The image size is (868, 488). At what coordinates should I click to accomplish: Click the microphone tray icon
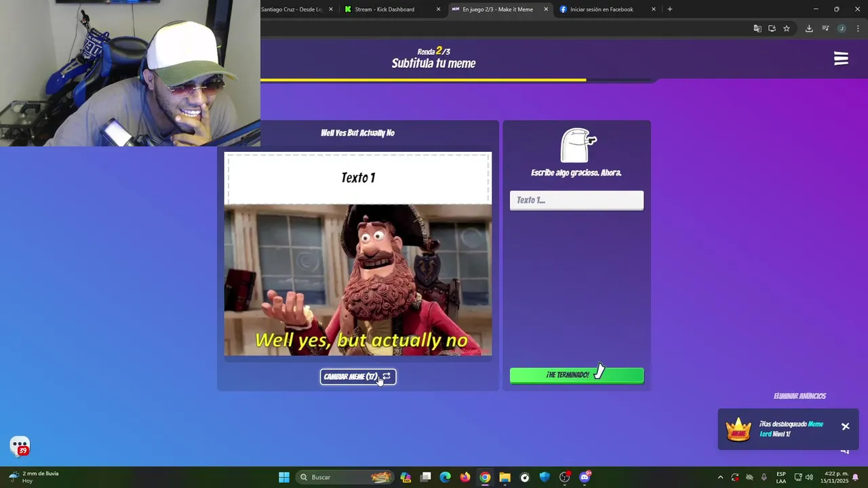(x=764, y=477)
